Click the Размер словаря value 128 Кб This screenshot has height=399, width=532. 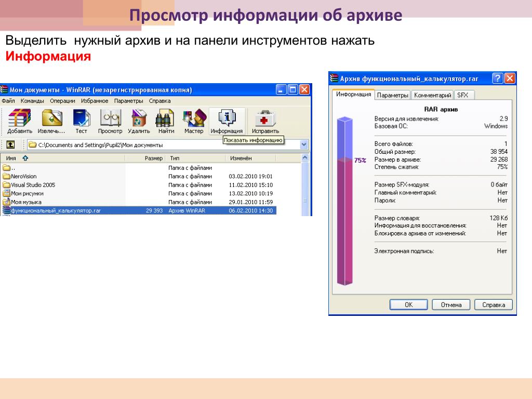coord(498,218)
